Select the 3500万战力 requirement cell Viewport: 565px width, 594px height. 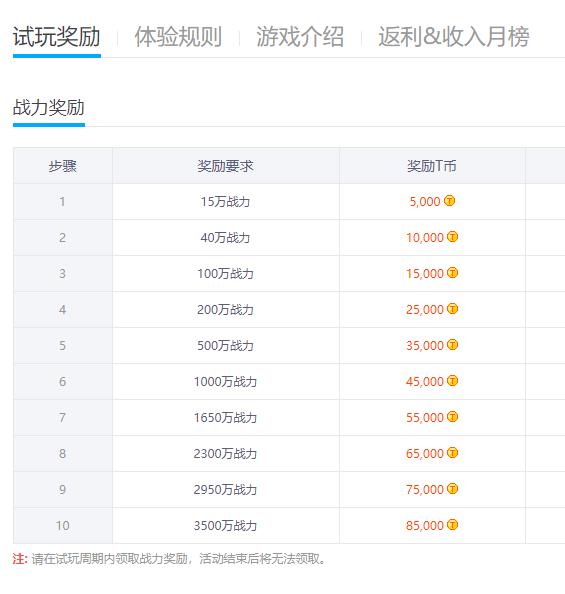[225, 525]
